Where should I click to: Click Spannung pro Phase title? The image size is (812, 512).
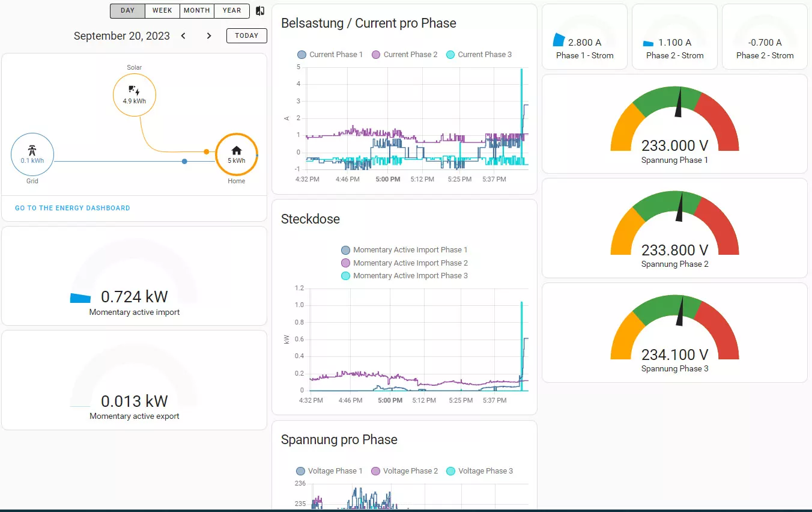pos(339,440)
